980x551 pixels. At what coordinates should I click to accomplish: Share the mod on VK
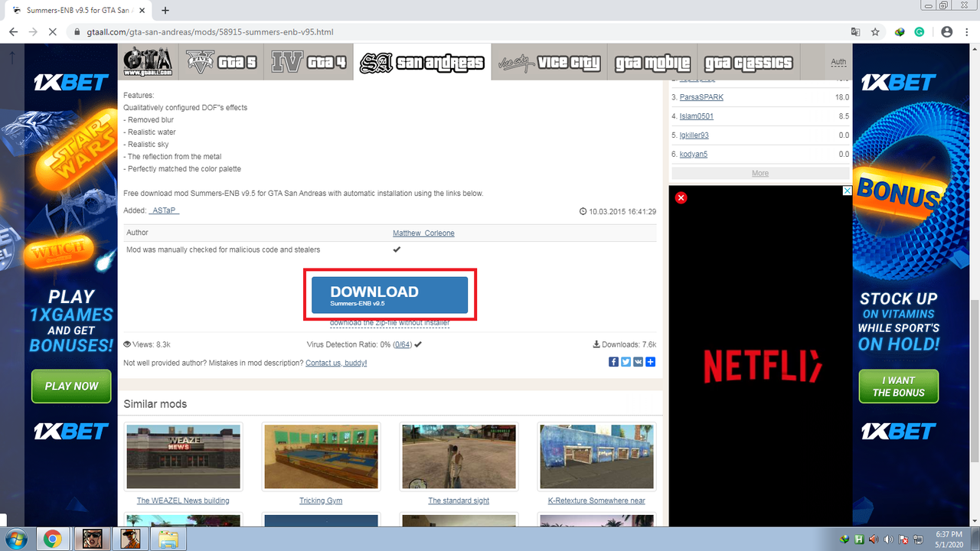638,362
